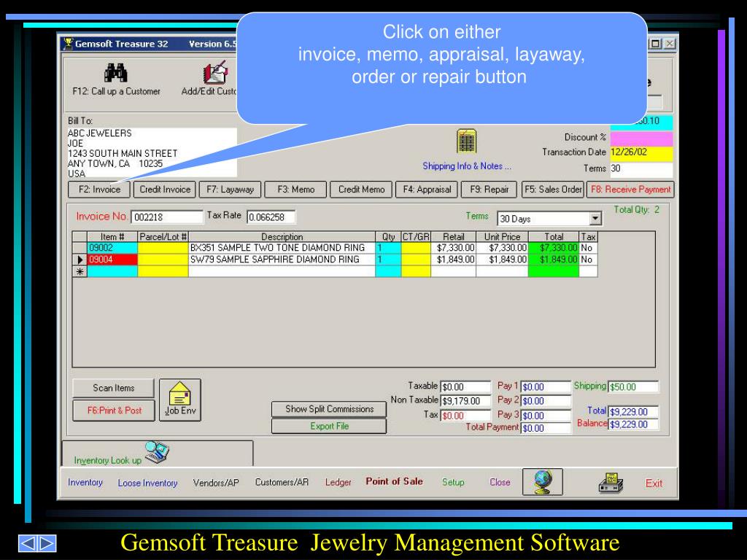Click the Parcel/Lot # column header
This screenshot has height=560, width=747.
click(163, 237)
